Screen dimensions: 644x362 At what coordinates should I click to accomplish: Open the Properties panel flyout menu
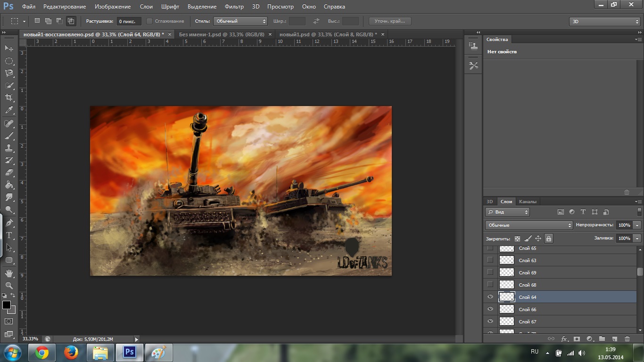638,40
